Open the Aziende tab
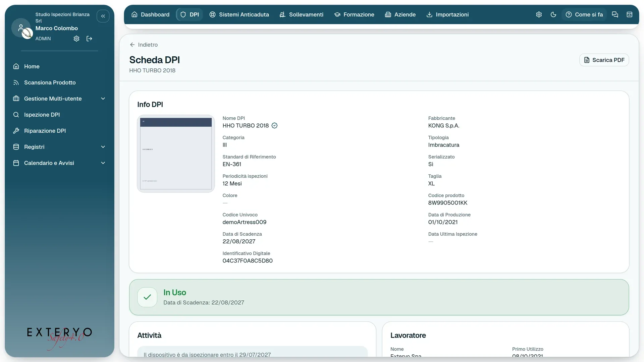Viewport: 644px width, 362px height. click(x=400, y=14)
